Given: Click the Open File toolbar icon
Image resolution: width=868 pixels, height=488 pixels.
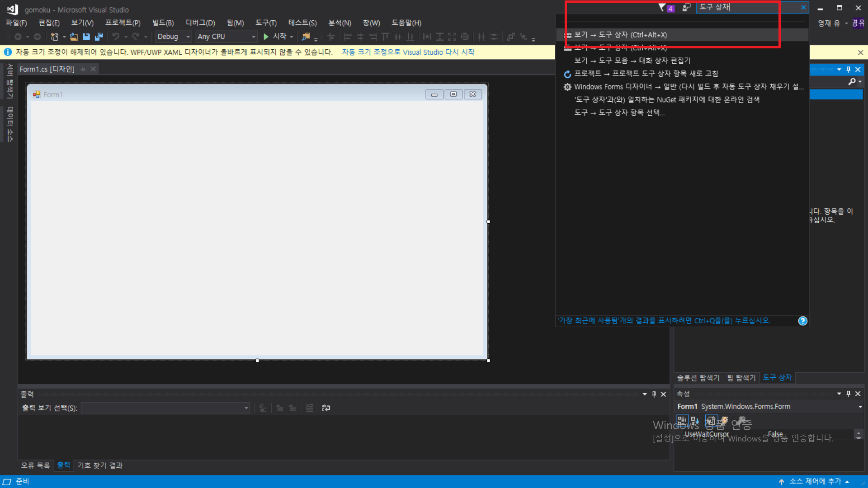Looking at the screenshot, I should point(74,37).
